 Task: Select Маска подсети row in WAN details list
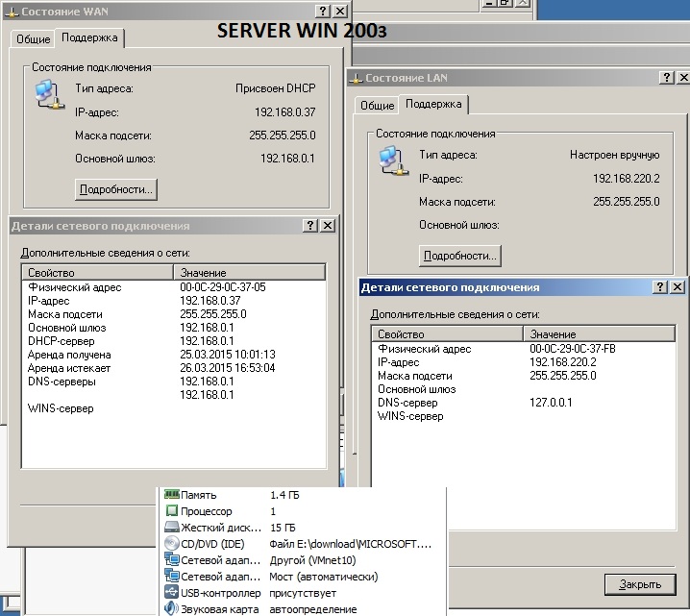(174, 314)
